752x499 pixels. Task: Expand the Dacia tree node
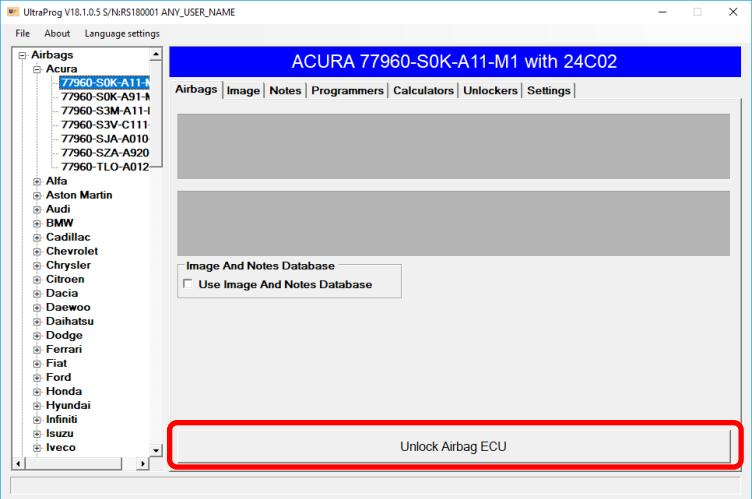pyautogui.click(x=37, y=294)
